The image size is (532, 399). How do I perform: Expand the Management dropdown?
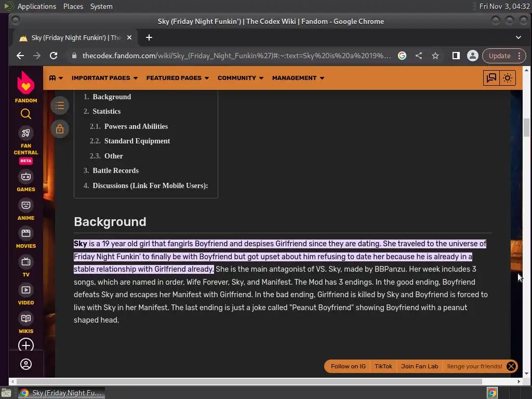(x=298, y=78)
